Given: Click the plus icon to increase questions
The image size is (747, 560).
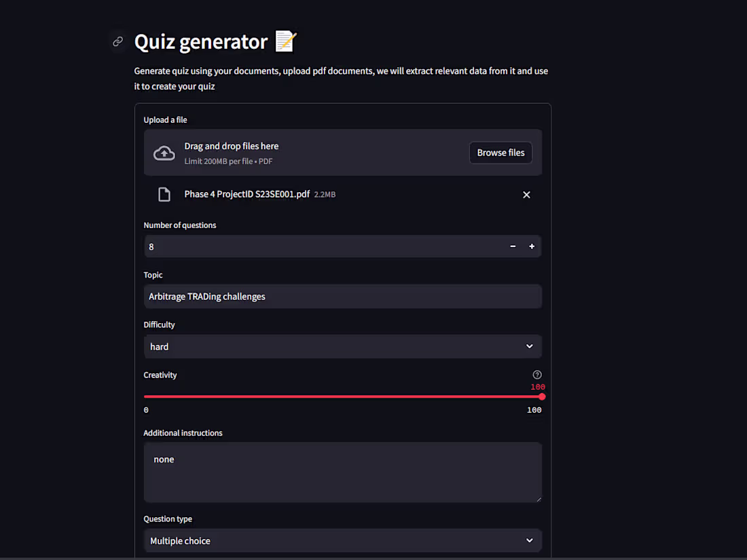Looking at the screenshot, I should click(x=532, y=246).
